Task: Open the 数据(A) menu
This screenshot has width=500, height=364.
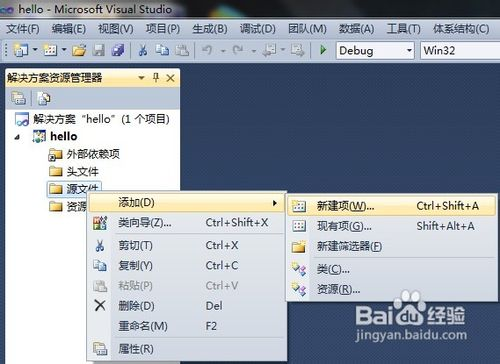Action: 356,29
